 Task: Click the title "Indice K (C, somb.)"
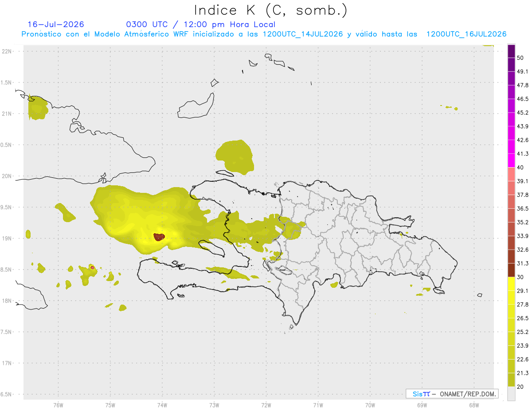point(270,10)
